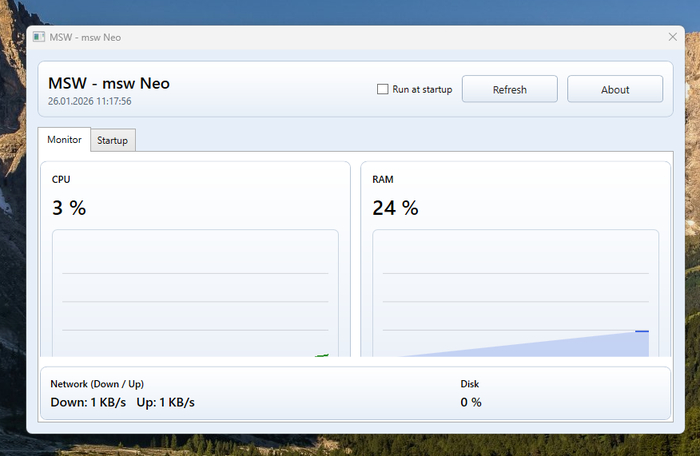Click the date and time stamp in header
Viewport: 700px width, 456px height.
[90, 101]
